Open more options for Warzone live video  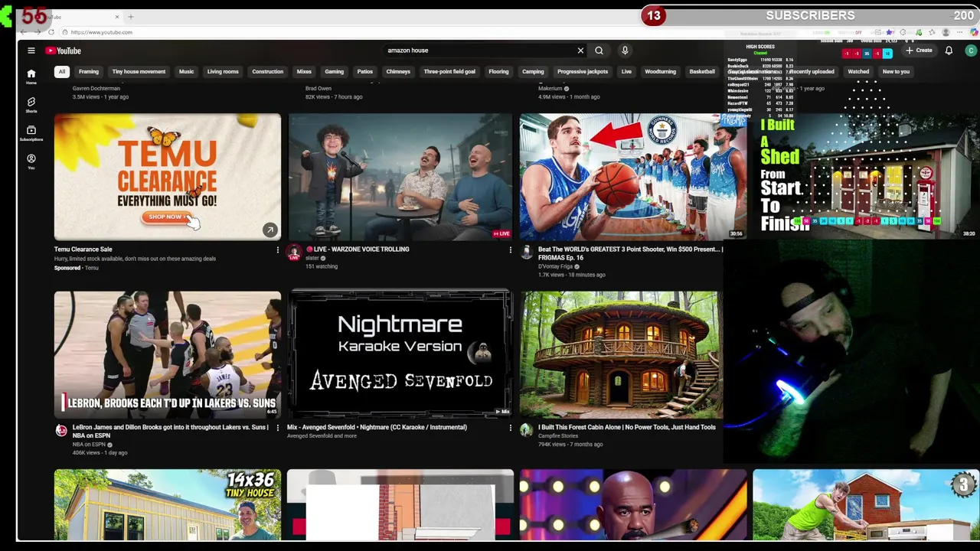511,249
